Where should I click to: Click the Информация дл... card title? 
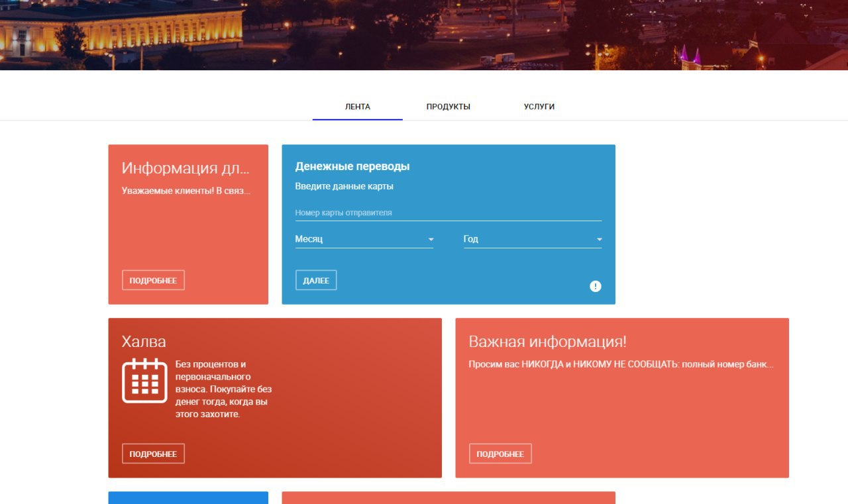pos(186,168)
